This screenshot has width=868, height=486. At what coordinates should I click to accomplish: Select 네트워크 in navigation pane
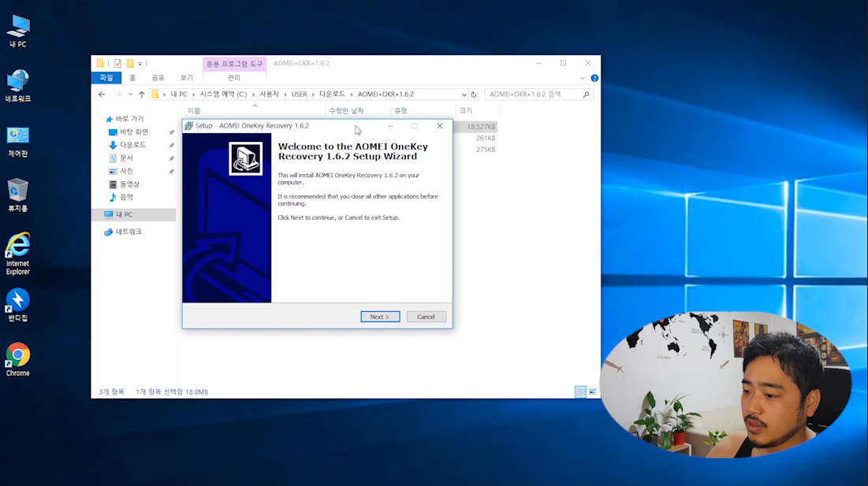[129, 232]
